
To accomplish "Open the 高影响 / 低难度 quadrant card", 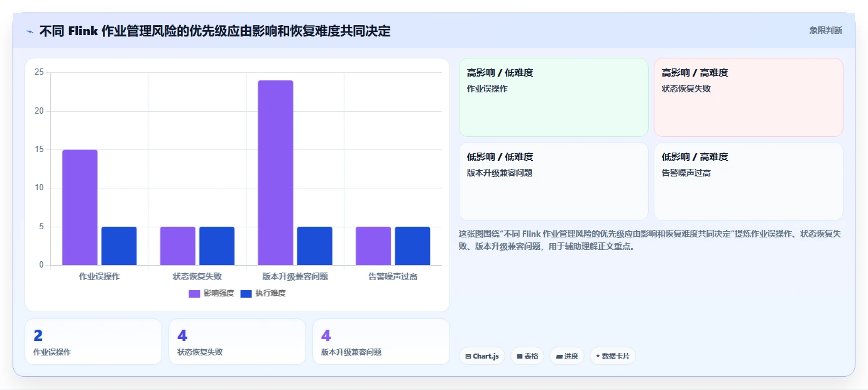I will 553,97.
